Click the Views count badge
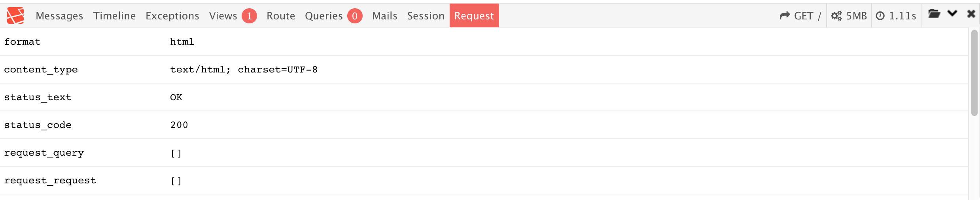 (249, 16)
